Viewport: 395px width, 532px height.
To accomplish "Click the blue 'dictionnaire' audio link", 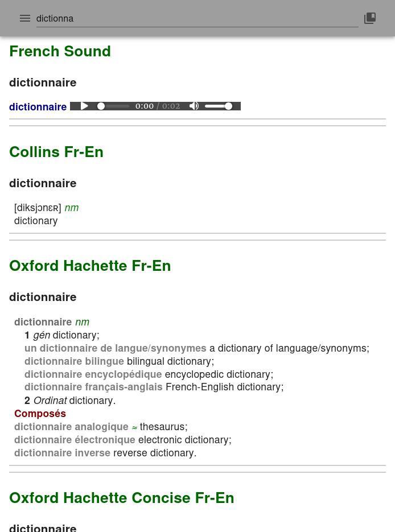I will [38, 106].
